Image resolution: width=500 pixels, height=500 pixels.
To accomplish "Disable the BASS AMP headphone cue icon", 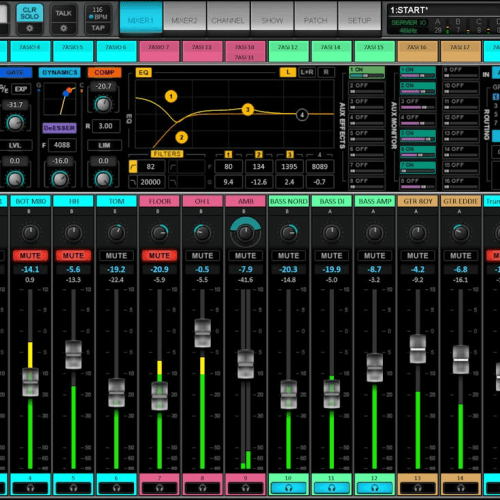I will pyautogui.click(x=374, y=488).
